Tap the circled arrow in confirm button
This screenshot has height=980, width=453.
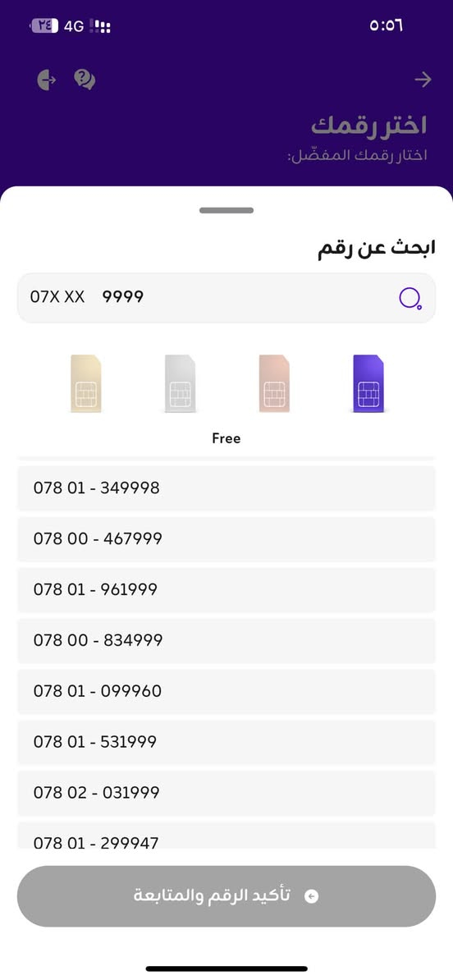point(311,896)
